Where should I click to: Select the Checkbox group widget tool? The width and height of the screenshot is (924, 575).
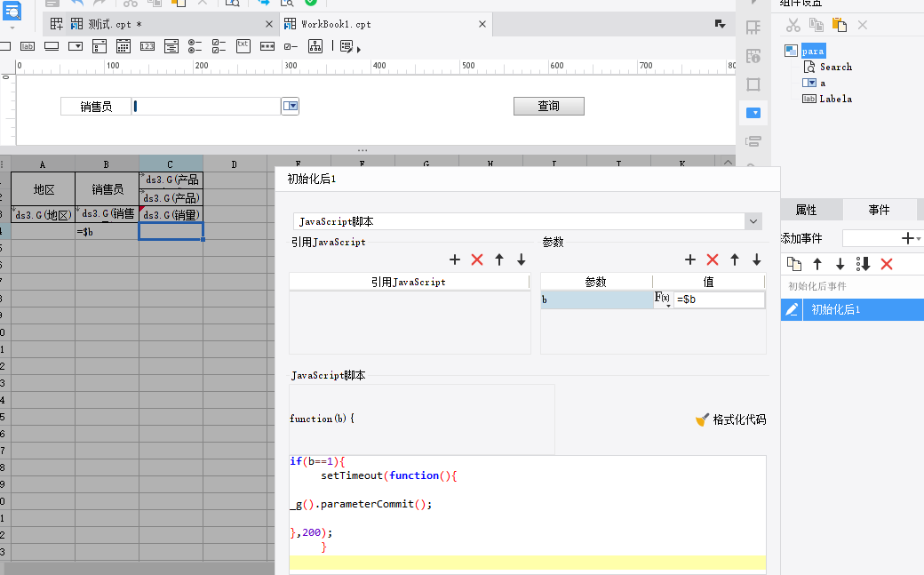(219, 46)
